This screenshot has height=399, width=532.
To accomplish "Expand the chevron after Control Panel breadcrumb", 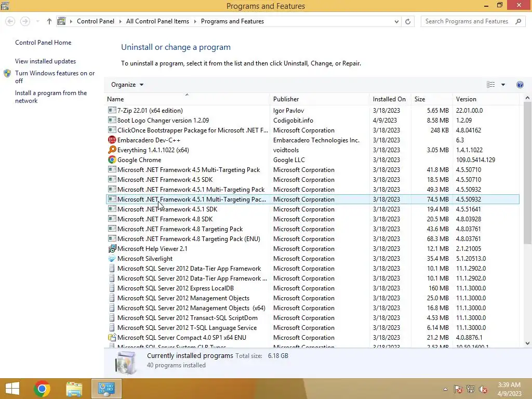I will 120,21.
